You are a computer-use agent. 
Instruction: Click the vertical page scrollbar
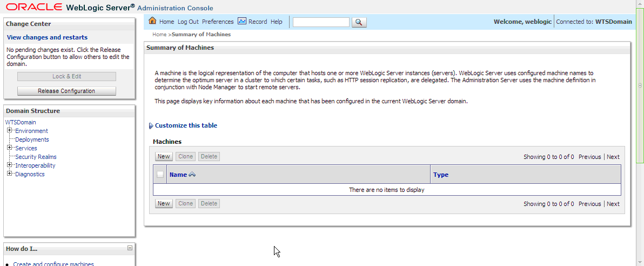[x=640, y=86]
